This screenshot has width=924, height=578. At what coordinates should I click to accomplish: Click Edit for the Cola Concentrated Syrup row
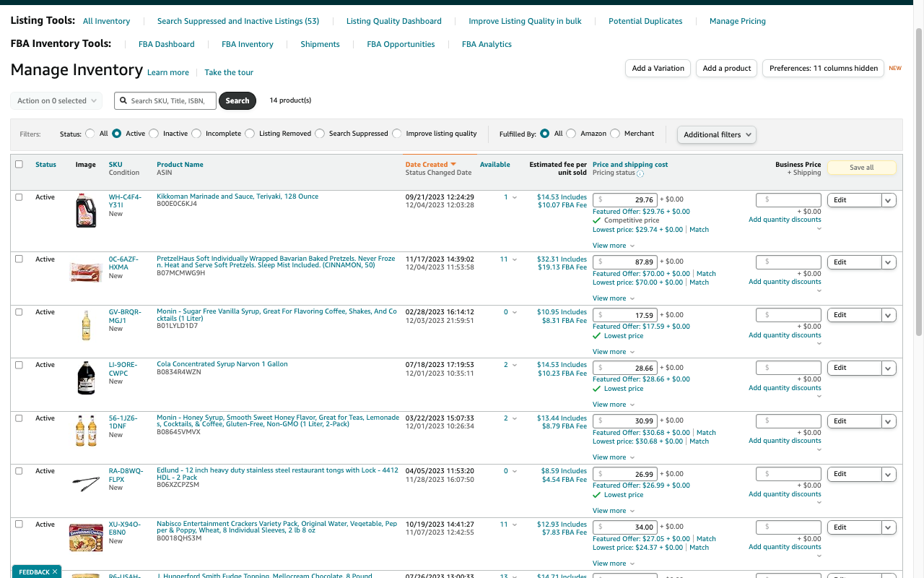coord(855,368)
